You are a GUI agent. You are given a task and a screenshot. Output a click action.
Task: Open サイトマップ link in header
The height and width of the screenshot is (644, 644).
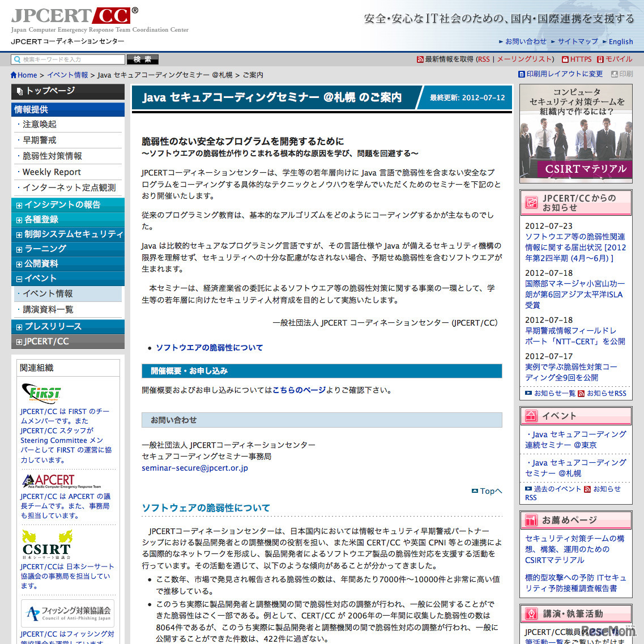[578, 42]
